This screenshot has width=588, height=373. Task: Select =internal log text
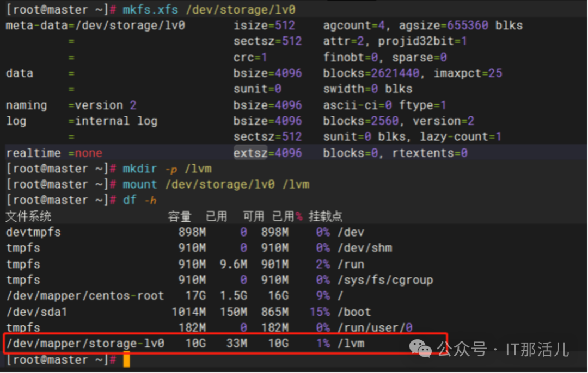pos(113,121)
